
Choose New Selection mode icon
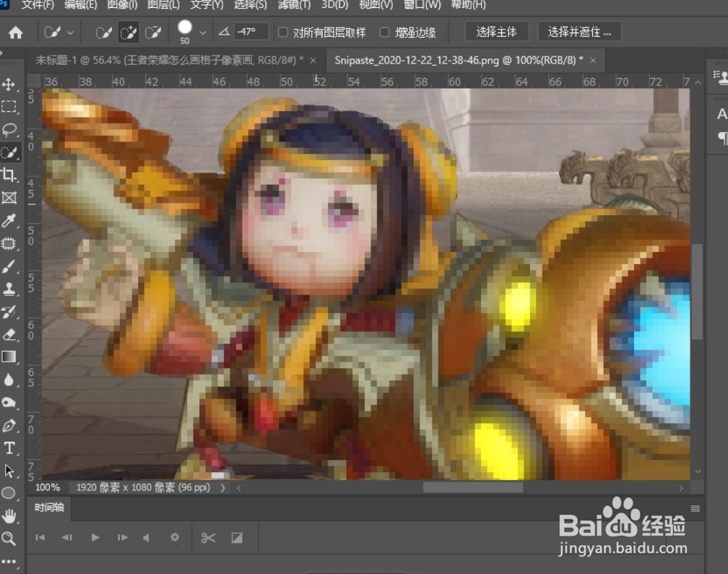point(103,32)
